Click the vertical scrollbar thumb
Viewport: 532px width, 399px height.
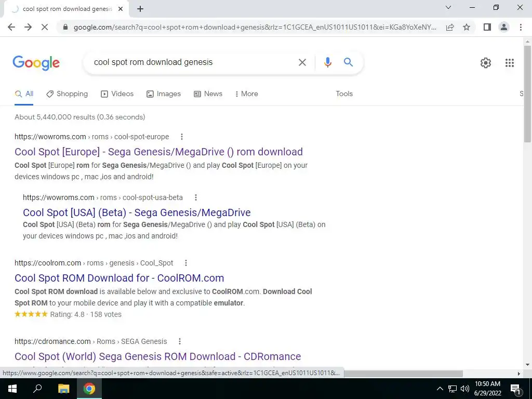(x=527, y=94)
